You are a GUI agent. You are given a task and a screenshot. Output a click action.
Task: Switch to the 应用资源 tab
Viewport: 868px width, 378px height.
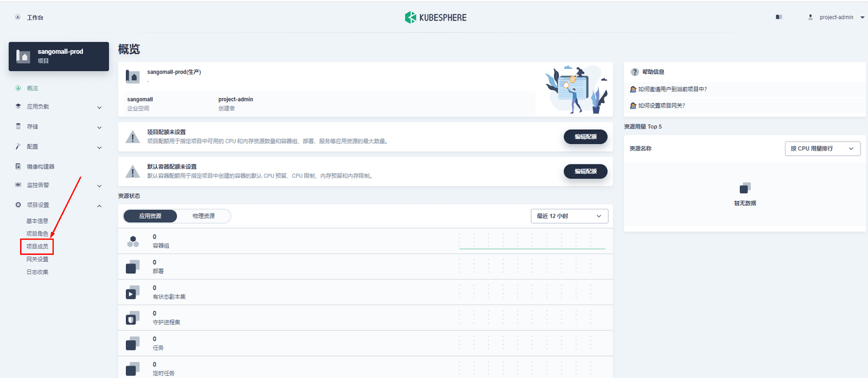click(x=150, y=216)
